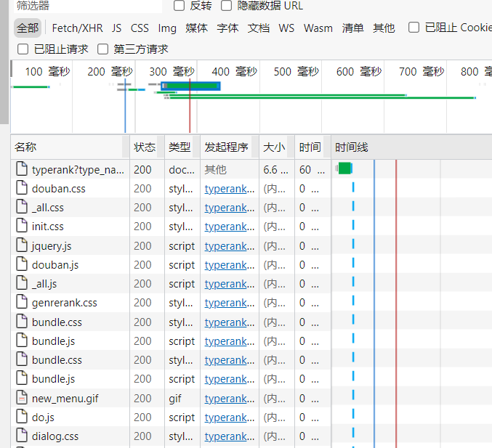Click the new_menu.gif image icon

[22, 397]
